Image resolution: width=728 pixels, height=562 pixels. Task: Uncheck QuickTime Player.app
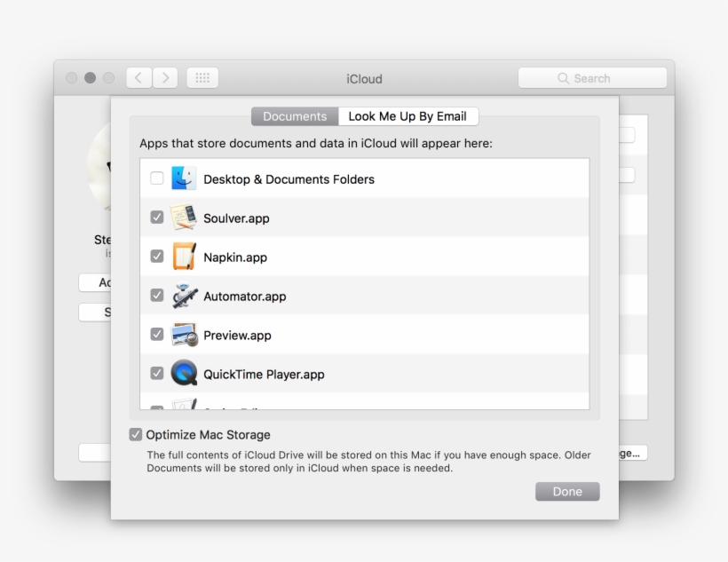[x=156, y=373]
